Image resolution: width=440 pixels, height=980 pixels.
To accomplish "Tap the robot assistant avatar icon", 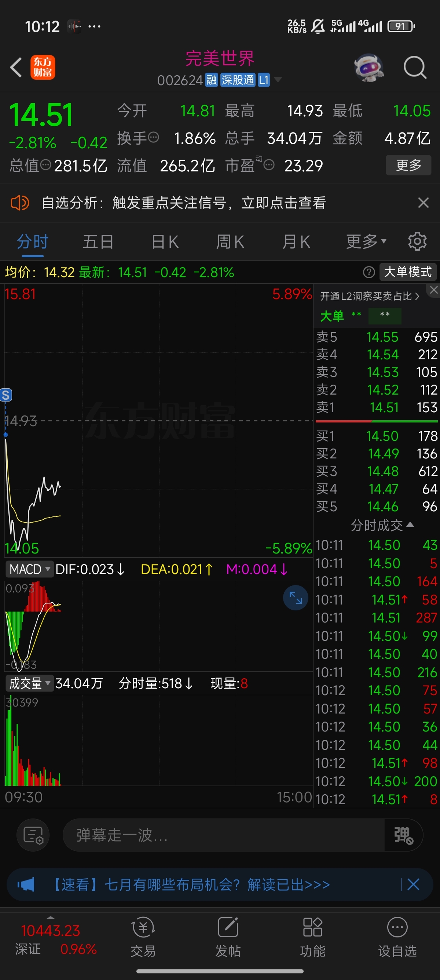I will coord(368,68).
